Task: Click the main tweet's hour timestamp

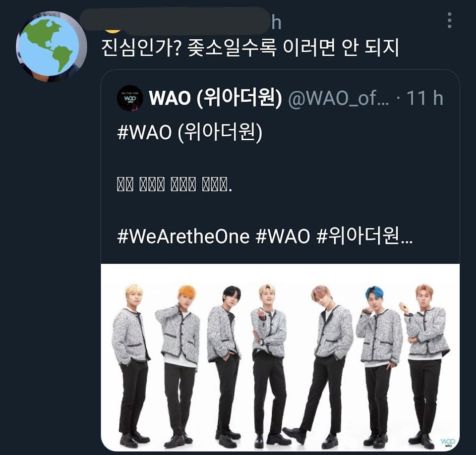Action: [x=276, y=22]
